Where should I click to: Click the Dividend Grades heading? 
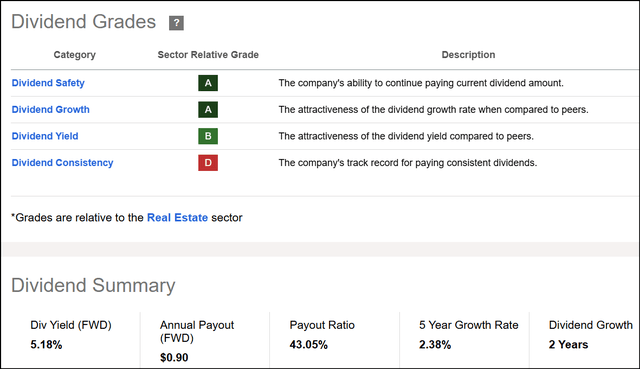click(x=84, y=22)
